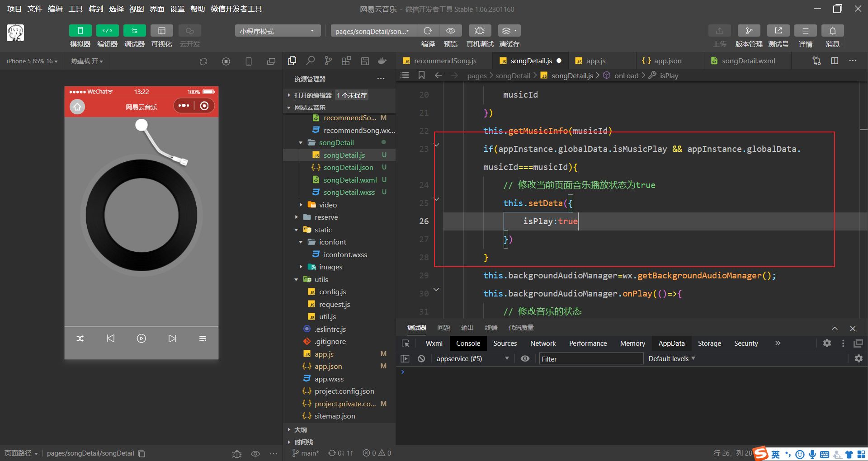
Task: Click the console eye live expression icon
Action: (525, 359)
